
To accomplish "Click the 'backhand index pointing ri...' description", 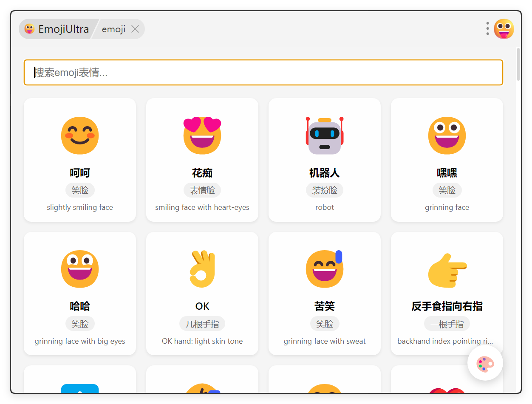I will pyautogui.click(x=445, y=341).
